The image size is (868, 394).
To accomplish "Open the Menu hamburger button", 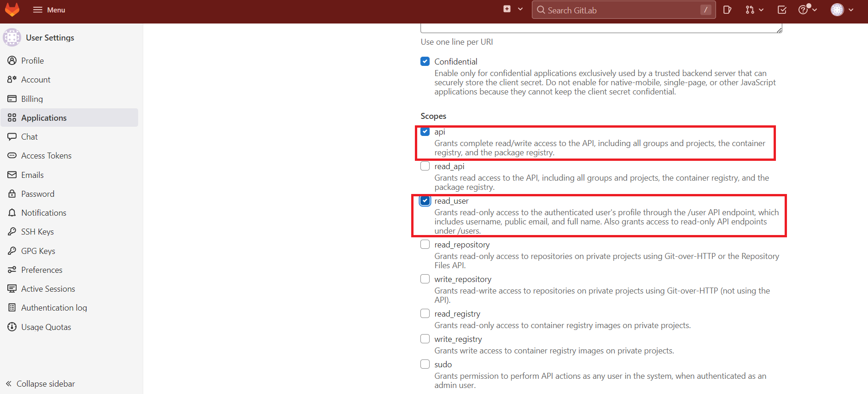I will click(49, 10).
